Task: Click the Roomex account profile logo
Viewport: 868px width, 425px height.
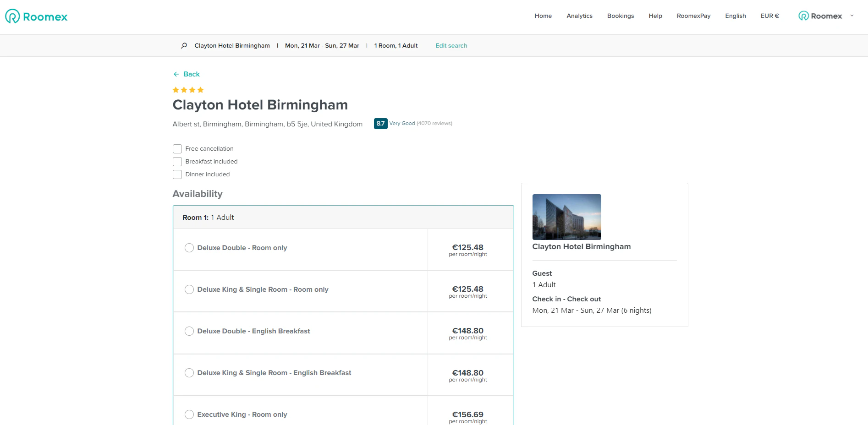Action: pyautogui.click(x=820, y=16)
